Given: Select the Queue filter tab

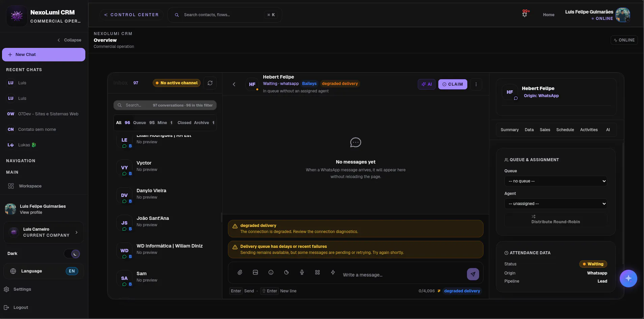Looking at the screenshot, I should click(x=144, y=123).
